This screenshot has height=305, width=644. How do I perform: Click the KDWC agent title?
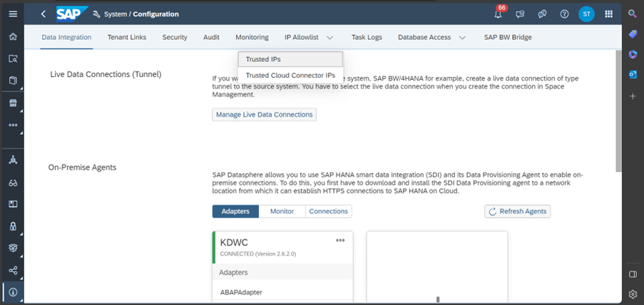coord(234,242)
